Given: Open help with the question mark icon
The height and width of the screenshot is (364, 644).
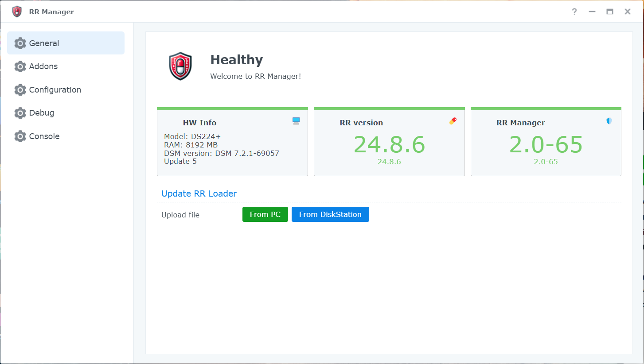Looking at the screenshot, I should tap(574, 12).
